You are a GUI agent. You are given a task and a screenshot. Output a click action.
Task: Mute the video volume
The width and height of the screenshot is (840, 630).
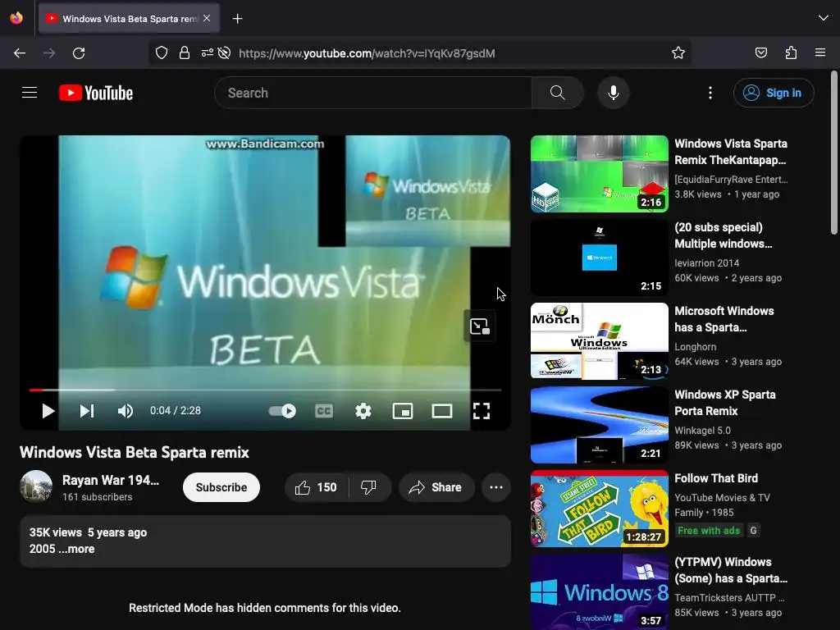[x=126, y=411]
